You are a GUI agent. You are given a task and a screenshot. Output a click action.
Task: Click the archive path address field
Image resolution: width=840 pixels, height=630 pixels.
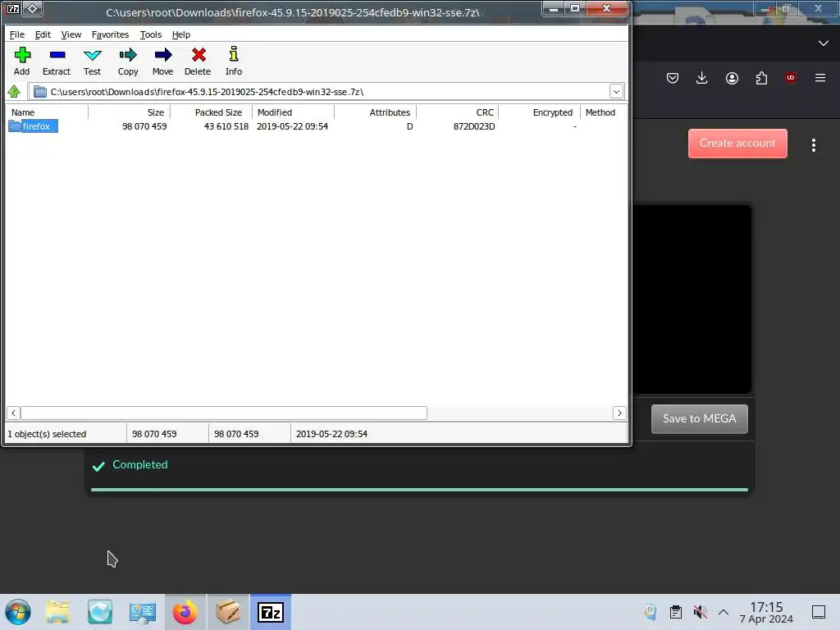pos(321,92)
